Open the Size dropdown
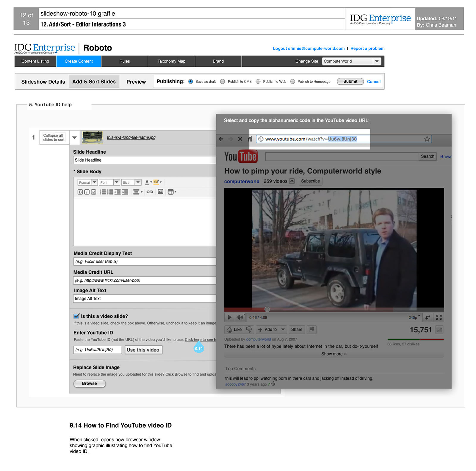This screenshot has width=476, height=471. click(x=131, y=182)
